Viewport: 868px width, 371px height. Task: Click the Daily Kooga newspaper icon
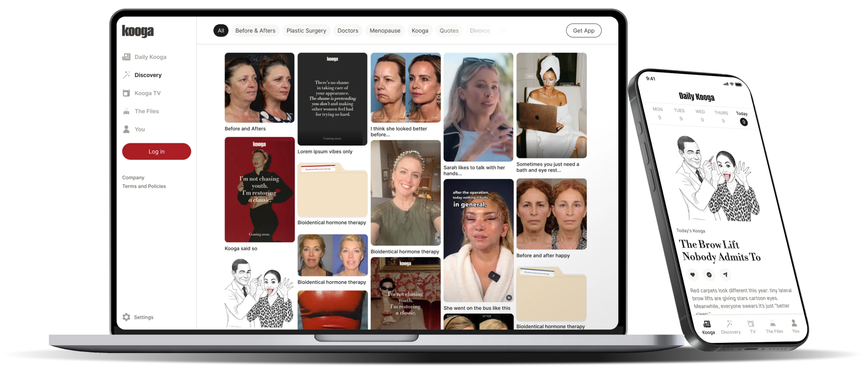pyautogui.click(x=126, y=57)
